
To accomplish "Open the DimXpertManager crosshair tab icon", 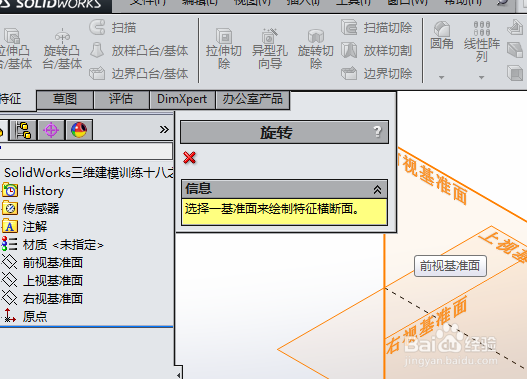I will tap(51, 130).
